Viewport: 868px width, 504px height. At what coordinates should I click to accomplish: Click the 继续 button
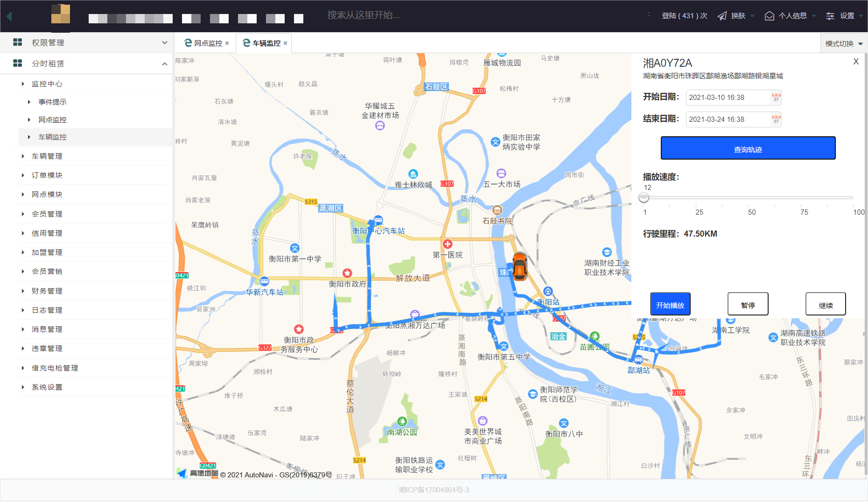pyautogui.click(x=826, y=304)
